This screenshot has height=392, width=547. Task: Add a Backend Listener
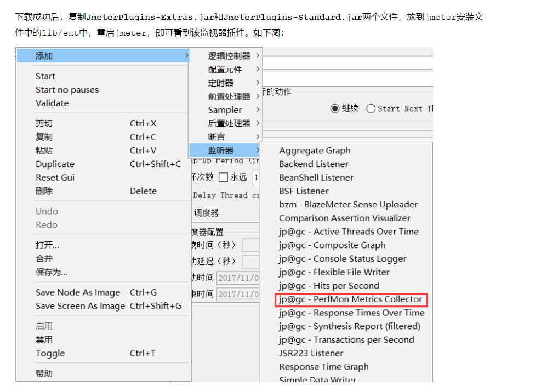coord(313,164)
